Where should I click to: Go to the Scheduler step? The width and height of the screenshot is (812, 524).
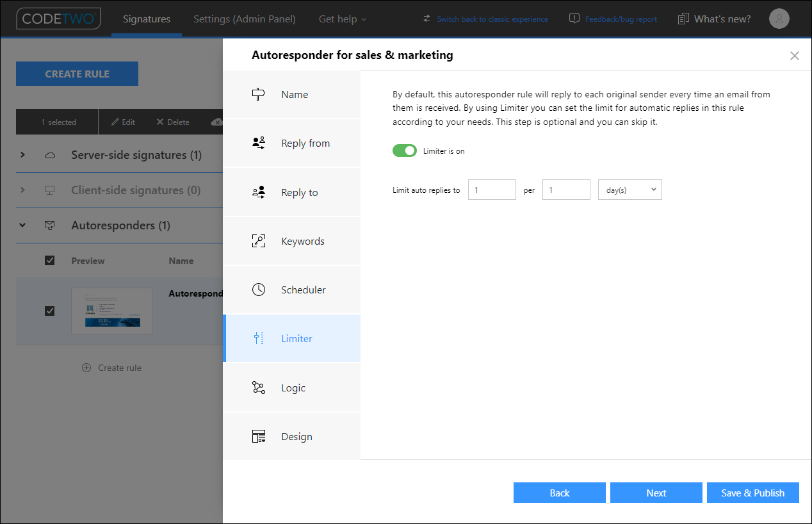[292, 290]
